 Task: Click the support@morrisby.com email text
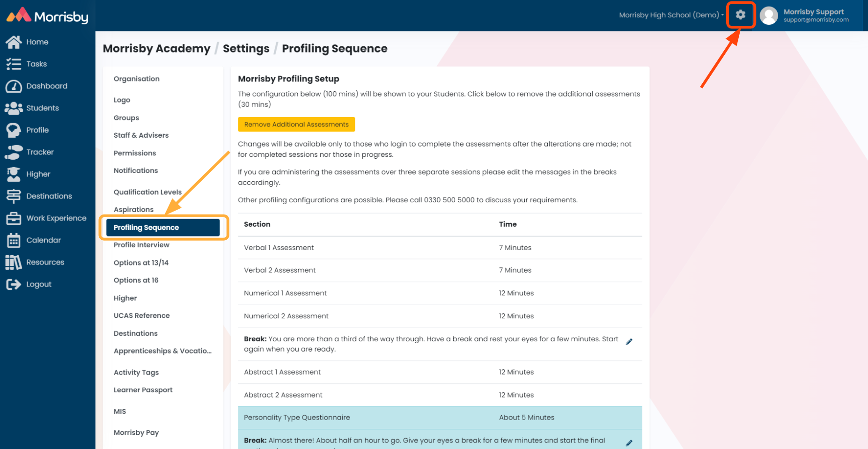point(816,20)
